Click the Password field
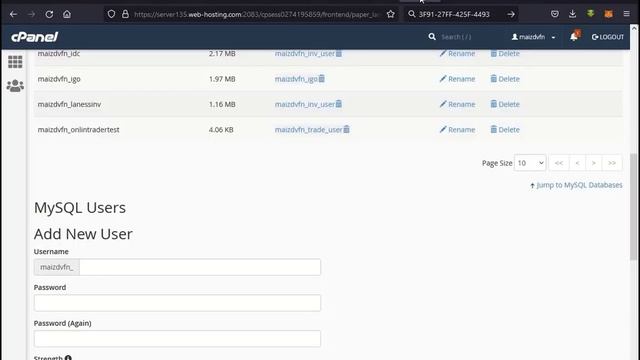Screen dimensions: 640x360 (x=177, y=303)
